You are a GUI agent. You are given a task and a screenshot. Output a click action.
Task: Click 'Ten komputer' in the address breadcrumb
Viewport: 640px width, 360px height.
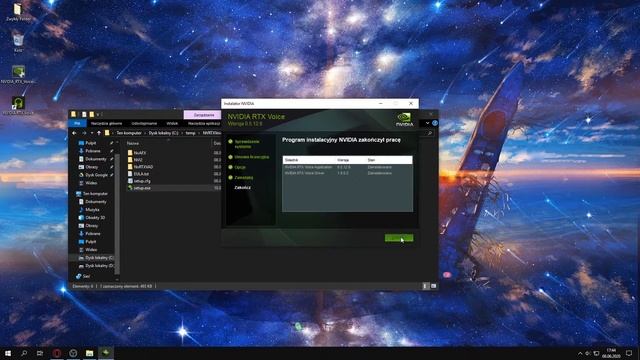[x=129, y=133]
